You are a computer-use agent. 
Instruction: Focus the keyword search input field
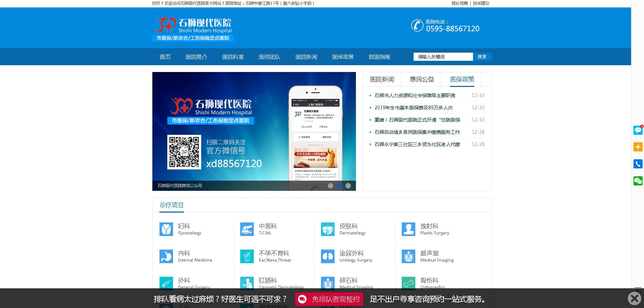443,57
